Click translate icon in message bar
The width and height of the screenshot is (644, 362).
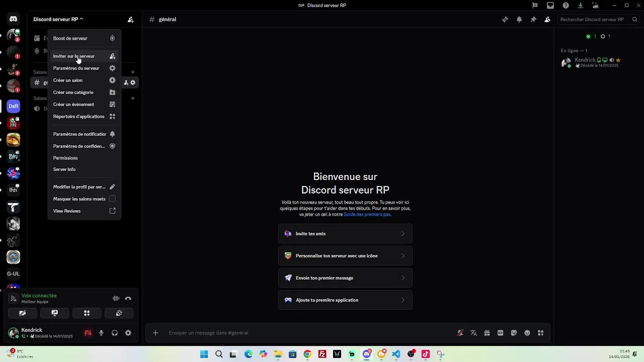point(473,333)
